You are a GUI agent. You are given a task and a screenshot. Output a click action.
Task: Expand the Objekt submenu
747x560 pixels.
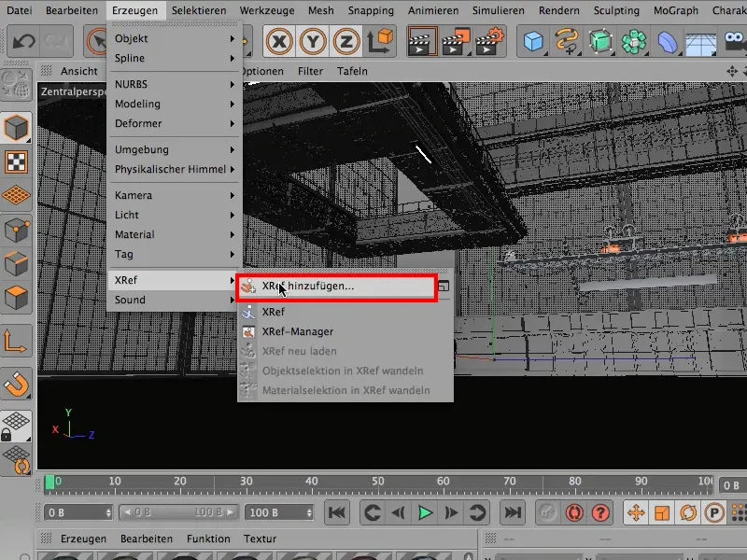tap(175, 38)
